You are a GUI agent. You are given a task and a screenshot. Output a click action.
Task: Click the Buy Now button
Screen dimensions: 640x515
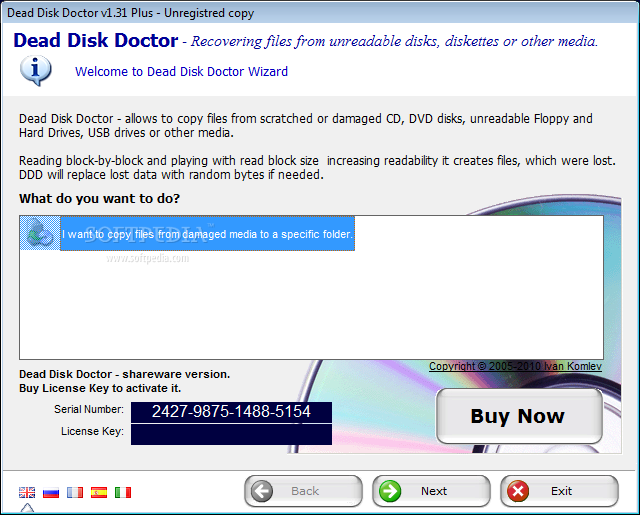[x=519, y=416]
